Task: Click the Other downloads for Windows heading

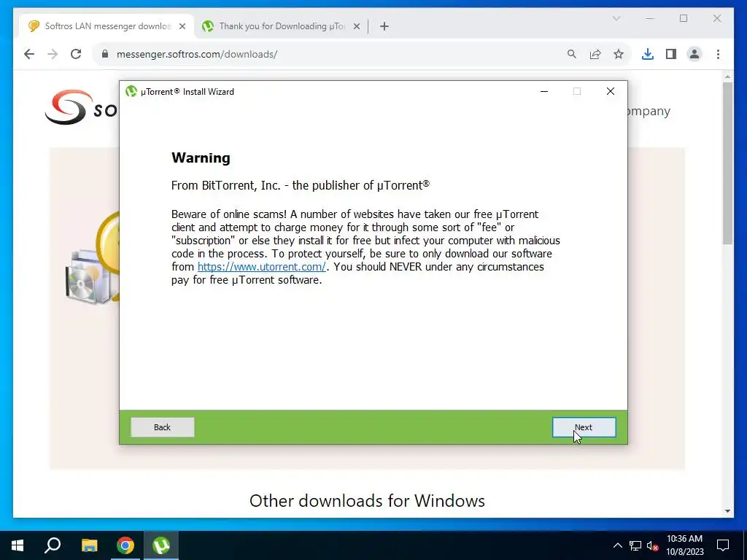Action: (368, 501)
